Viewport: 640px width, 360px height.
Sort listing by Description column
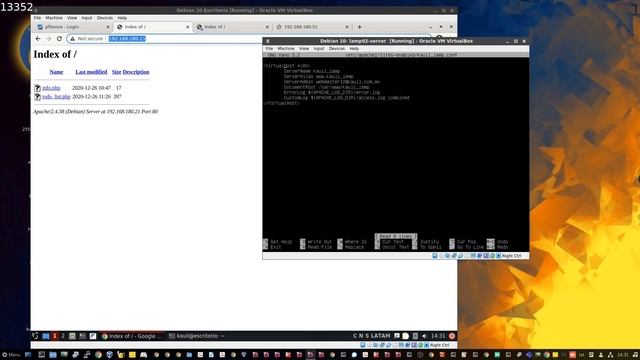(x=136, y=72)
